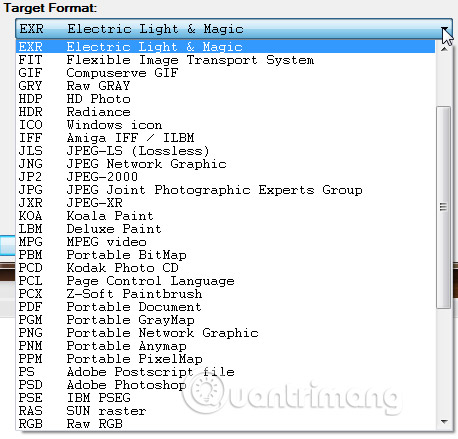
Task: Select PSD Adobe Photoshop format
Action: coord(226,385)
